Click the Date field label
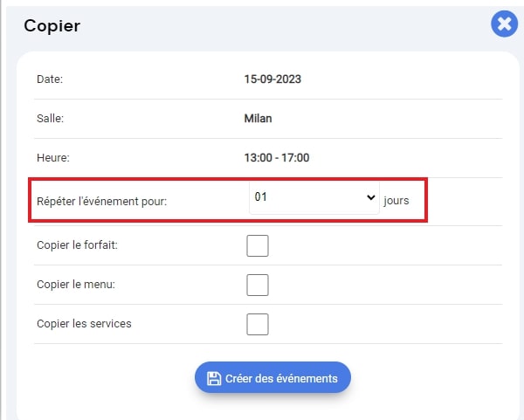Screen dimensions: 524x420 pyautogui.click(x=50, y=79)
